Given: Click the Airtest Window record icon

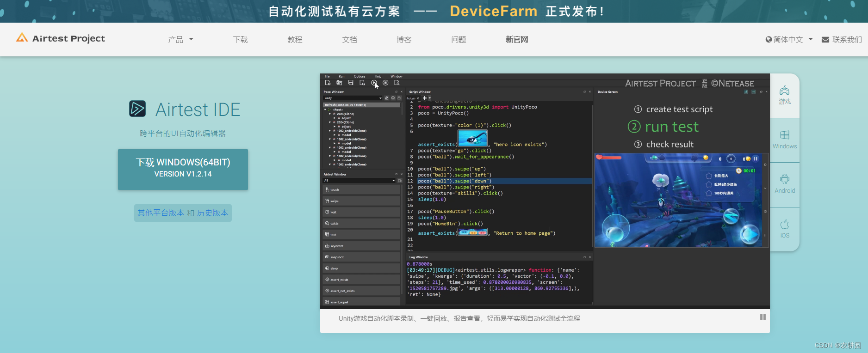Looking at the screenshot, I should coord(399,181).
